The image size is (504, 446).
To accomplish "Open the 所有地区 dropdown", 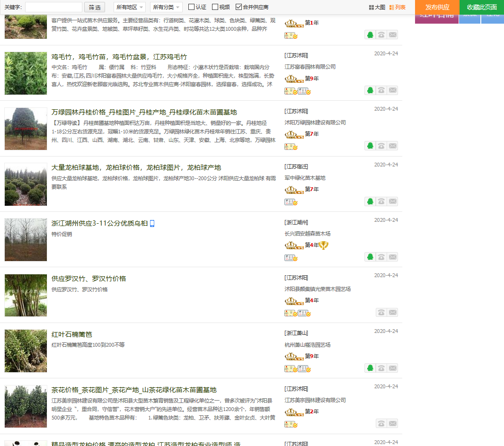I will click(130, 7).
